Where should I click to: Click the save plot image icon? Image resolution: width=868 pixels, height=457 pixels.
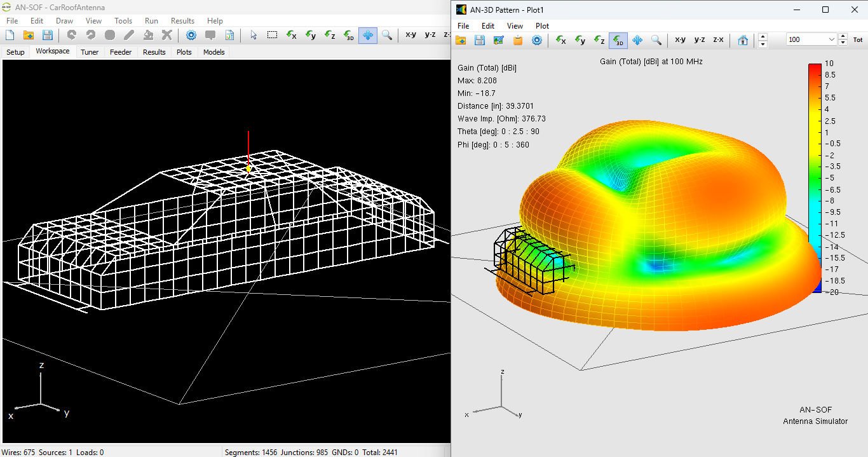point(499,40)
